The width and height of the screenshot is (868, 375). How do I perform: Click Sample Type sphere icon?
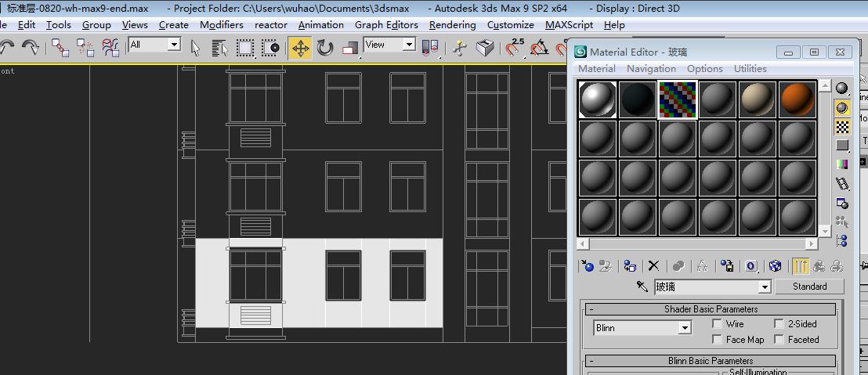[842, 88]
